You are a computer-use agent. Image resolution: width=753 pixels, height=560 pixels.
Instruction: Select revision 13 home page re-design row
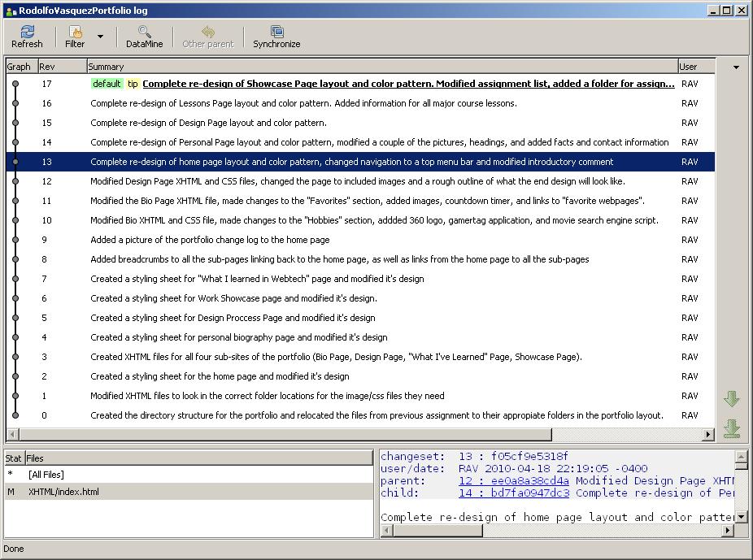360,162
